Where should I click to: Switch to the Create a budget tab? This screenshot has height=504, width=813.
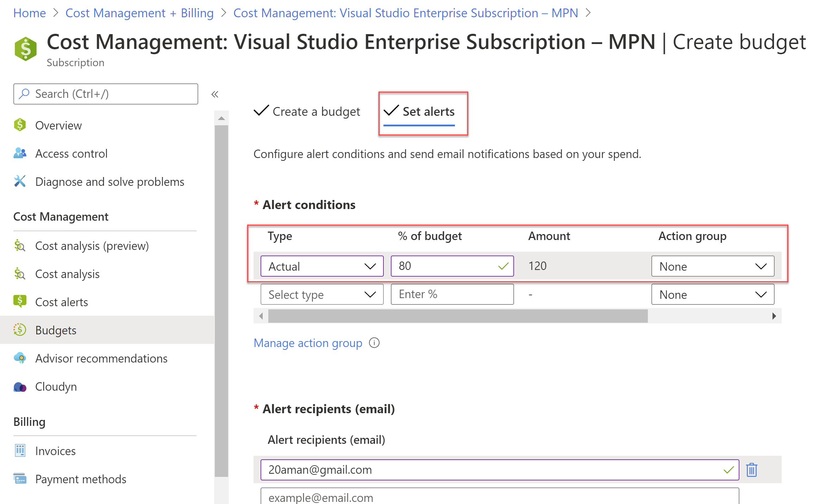point(307,112)
